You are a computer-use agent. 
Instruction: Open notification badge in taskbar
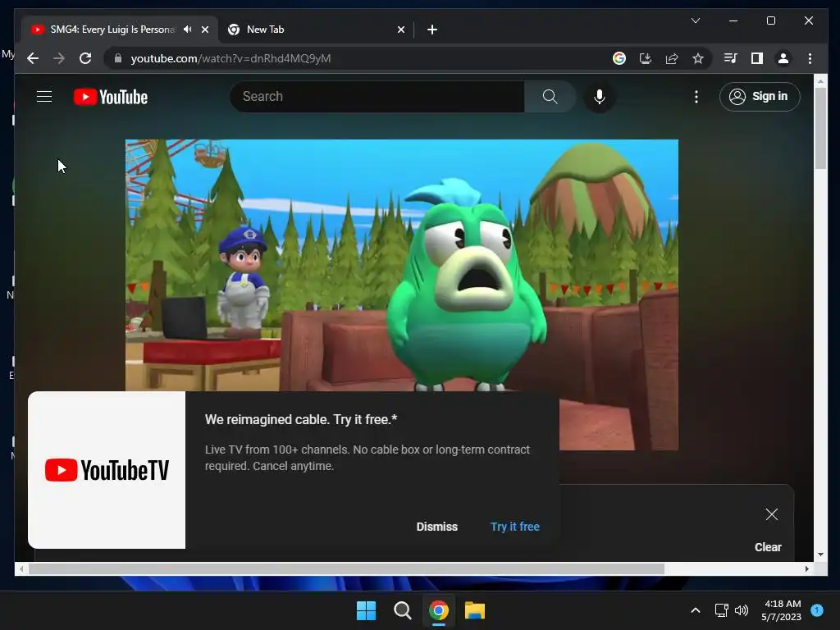817,609
